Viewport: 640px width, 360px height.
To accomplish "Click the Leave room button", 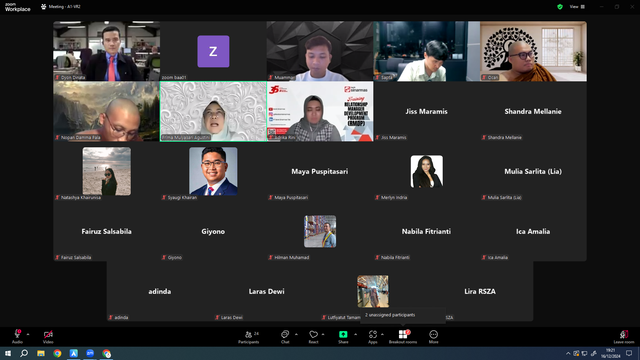I will 624,336.
